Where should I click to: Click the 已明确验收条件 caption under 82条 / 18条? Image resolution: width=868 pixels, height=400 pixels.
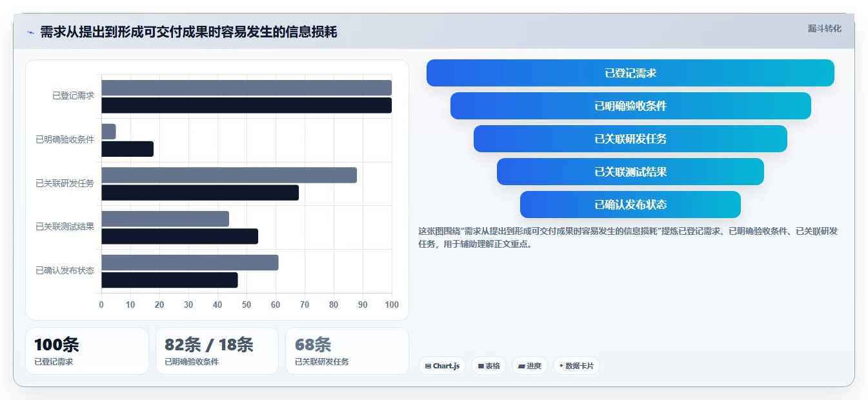tap(192, 362)
